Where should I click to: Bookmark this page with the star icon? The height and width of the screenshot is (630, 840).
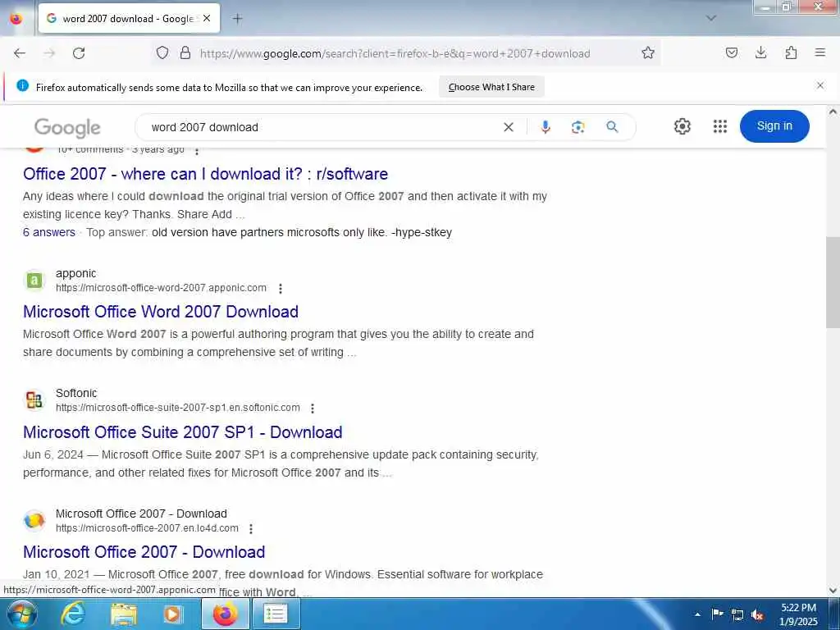[648, 52]
